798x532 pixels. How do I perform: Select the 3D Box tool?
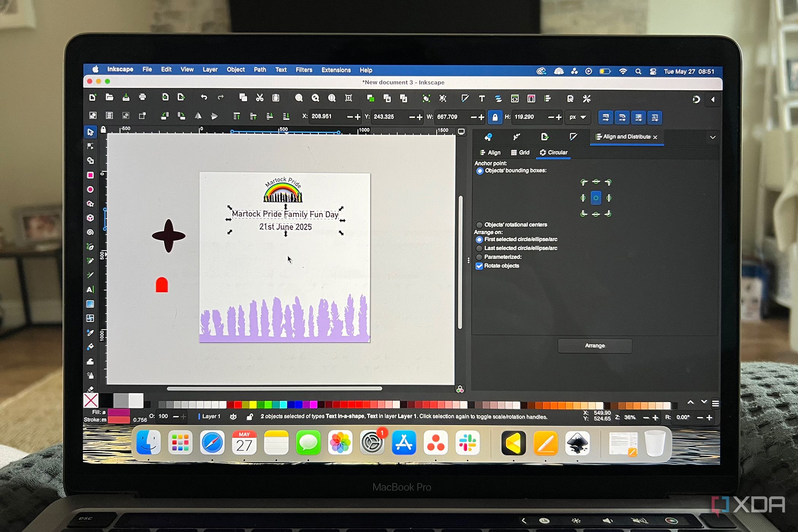90,218
